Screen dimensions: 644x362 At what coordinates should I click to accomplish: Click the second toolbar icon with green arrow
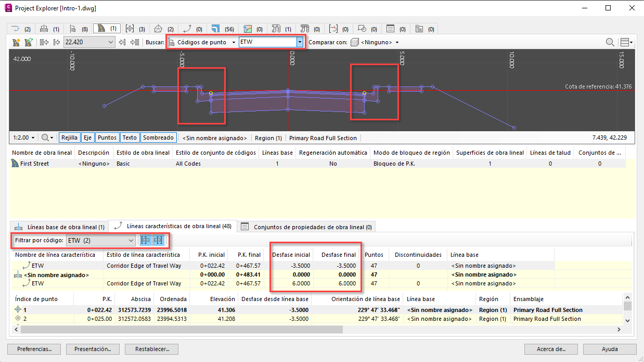pos(29,42)
